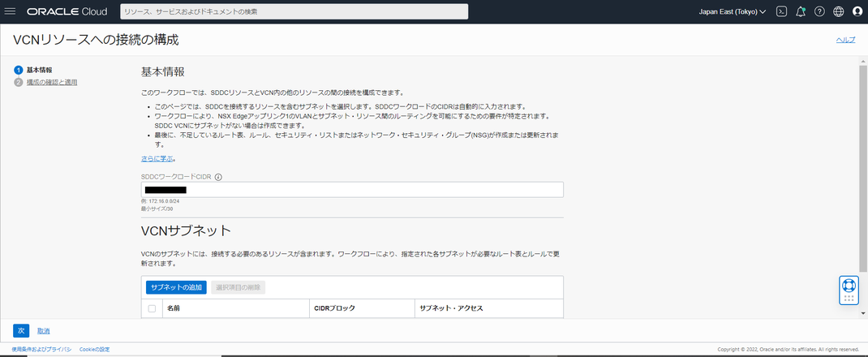Open the hamburger navigation menu
Viewport: 868px width, 357px height.
point(10,11)
